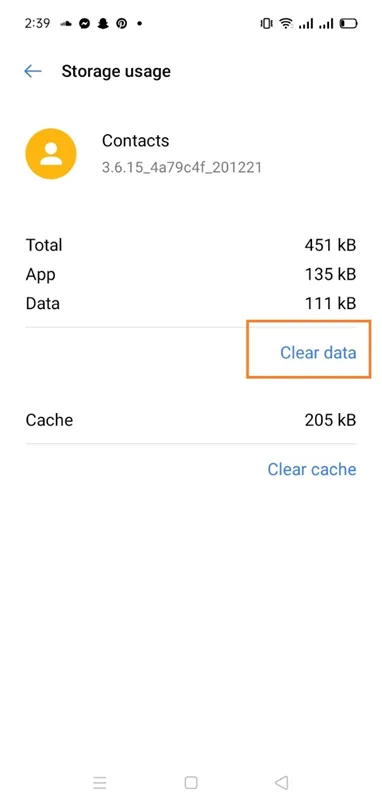Open the Snapchat notification icon

pos(103,24)
